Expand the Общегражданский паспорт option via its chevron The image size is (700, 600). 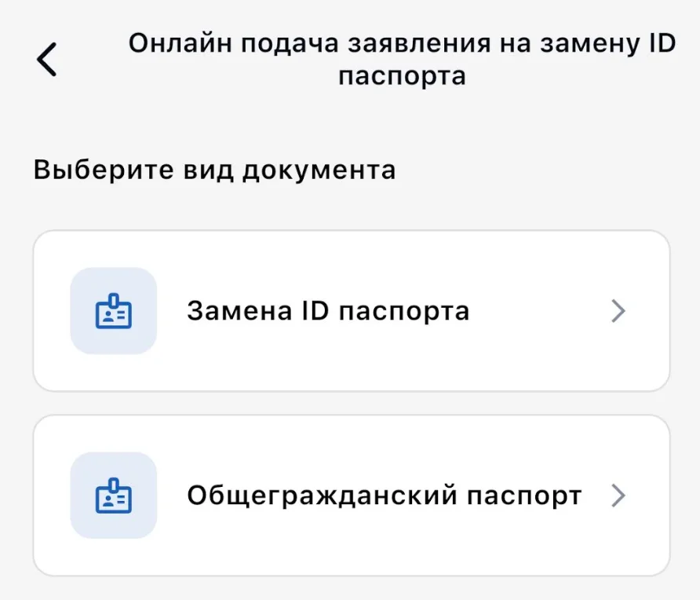[619, 496]
